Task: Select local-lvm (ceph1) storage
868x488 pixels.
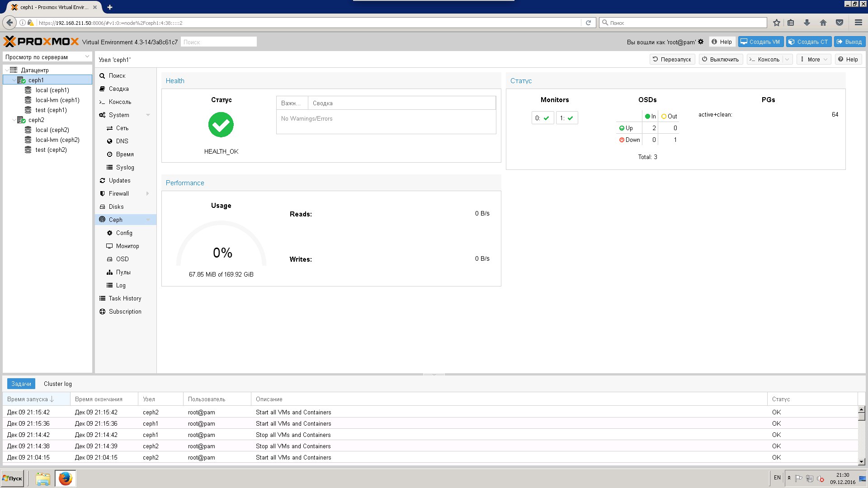Action: pyautogui.click(x=57, y=100)
